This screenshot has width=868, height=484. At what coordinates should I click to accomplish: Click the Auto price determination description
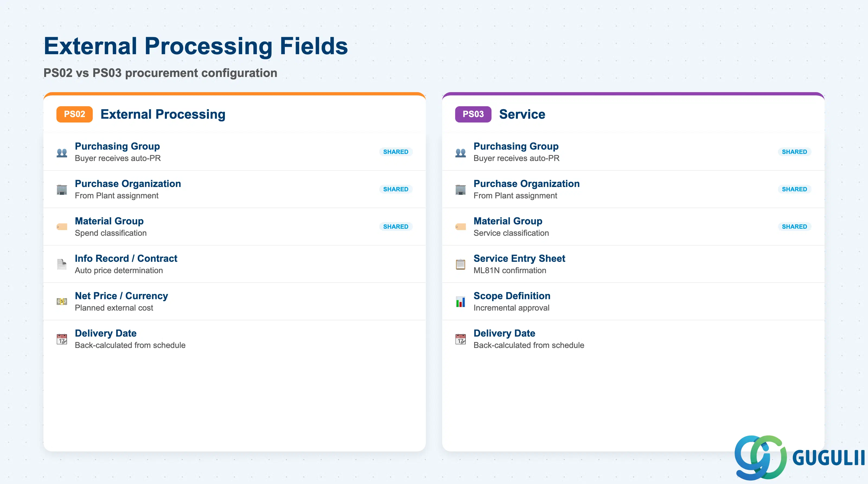click(119, 270)
